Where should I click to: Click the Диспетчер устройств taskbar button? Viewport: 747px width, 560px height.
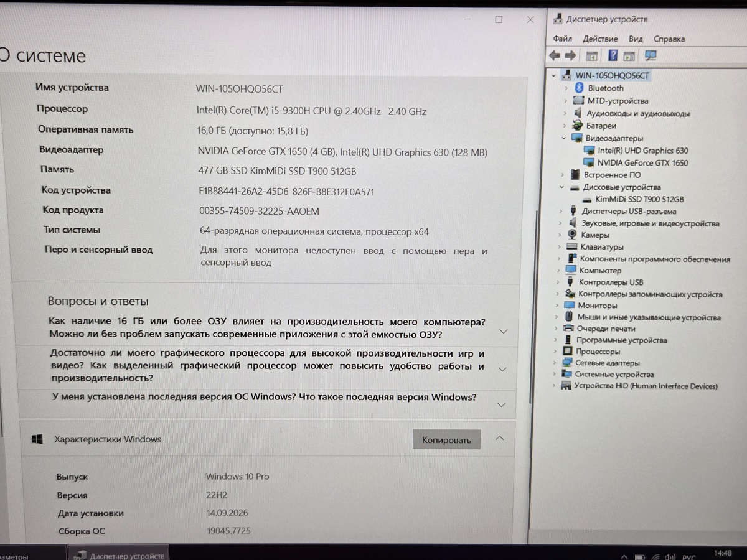pos(119,554)
